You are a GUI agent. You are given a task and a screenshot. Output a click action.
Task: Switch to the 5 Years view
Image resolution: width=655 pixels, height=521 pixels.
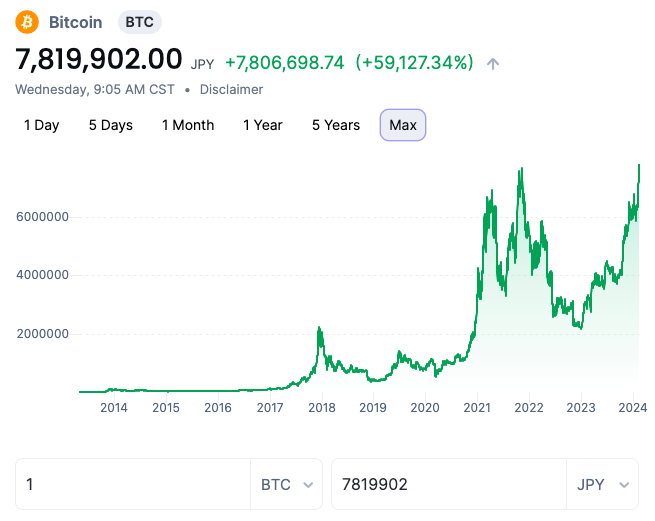coord(335,125)
